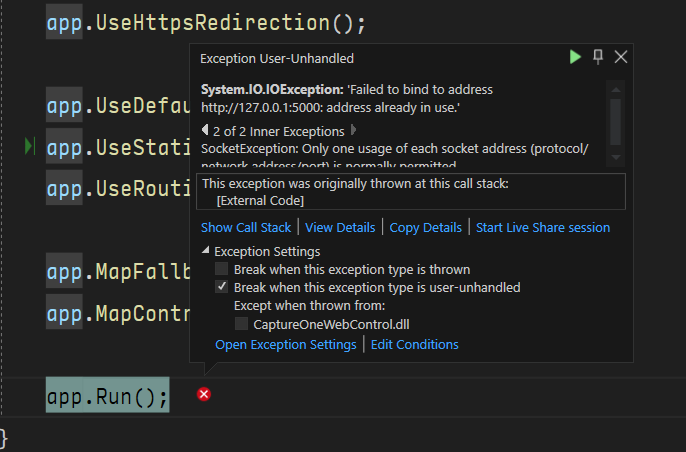
Task: Click the app.Run() statement in the editor
Action: (107, 396)
